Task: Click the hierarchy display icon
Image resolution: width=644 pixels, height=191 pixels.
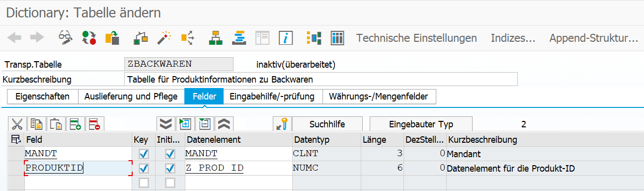Action: pos(216,38)
